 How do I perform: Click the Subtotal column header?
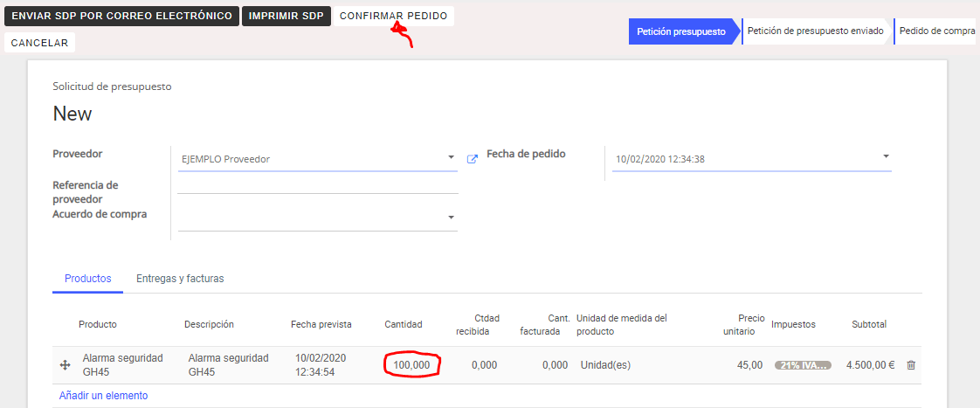coord(869,324)
